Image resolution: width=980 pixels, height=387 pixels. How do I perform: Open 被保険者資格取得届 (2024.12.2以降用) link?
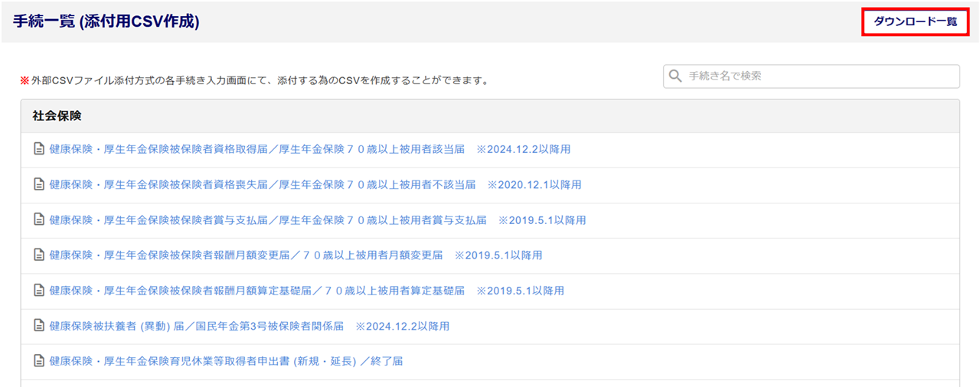click(309, 149)
